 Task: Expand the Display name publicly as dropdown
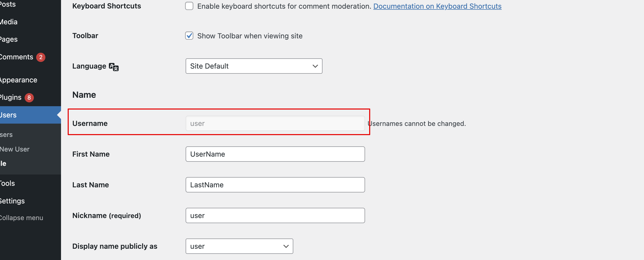(x=239, y=246)
